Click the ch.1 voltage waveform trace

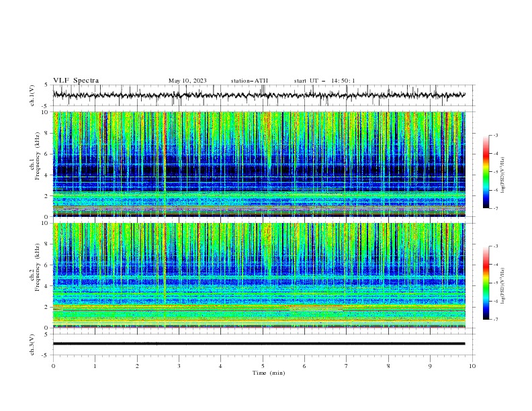[259, 95]
